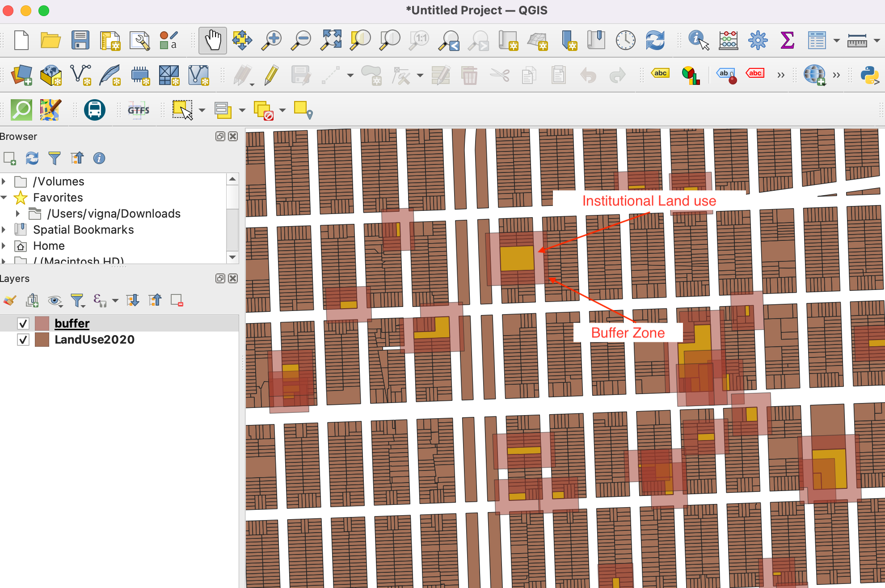Click the GTFS plugin icon
Image resolution: width=885 pixels, height=588 pixels.
tap(139, 110)
